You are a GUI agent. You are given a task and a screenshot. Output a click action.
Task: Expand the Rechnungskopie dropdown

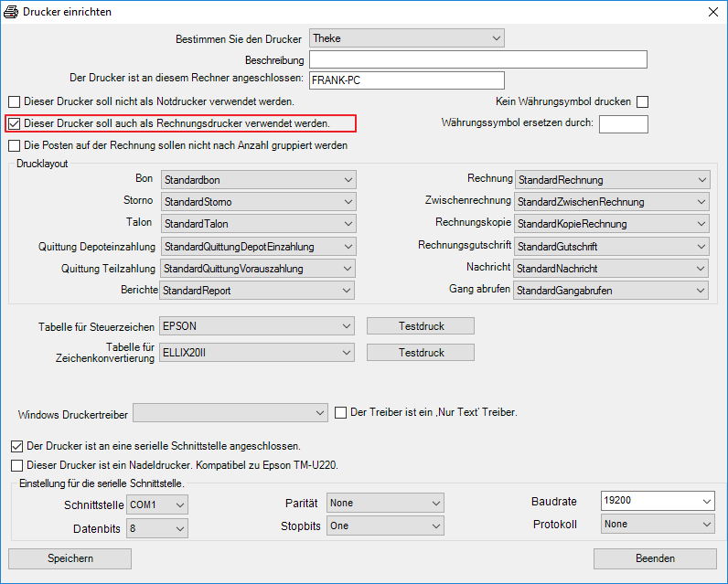click(x=612, y=224)
